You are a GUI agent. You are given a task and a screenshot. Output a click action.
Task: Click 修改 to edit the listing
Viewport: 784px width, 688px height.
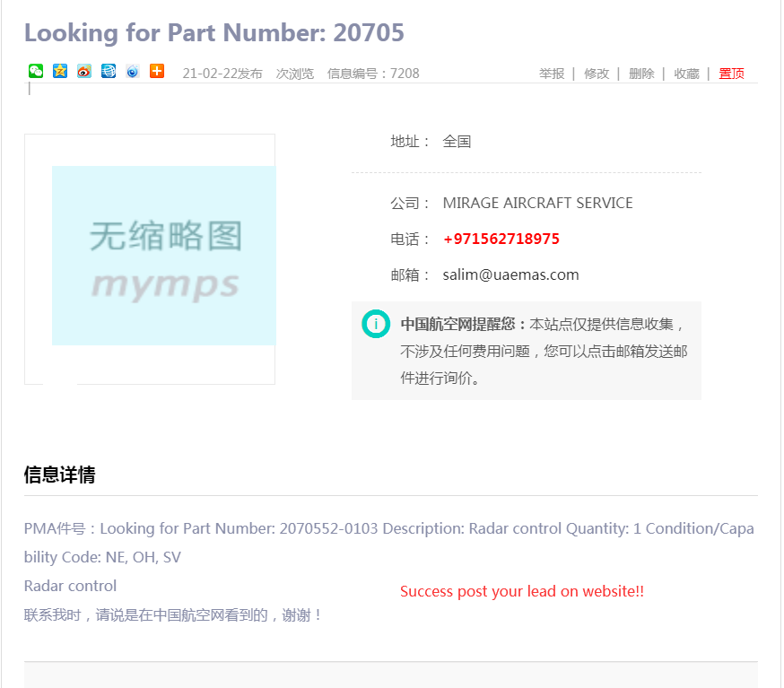pos(597,74)
